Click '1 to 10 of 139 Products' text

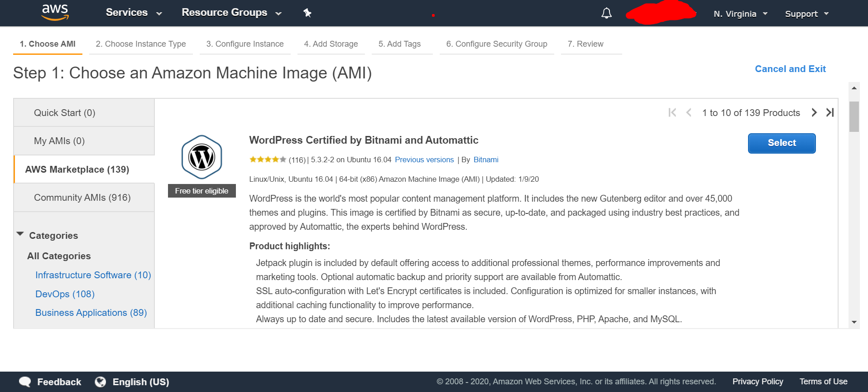click(x=751, y=113)
